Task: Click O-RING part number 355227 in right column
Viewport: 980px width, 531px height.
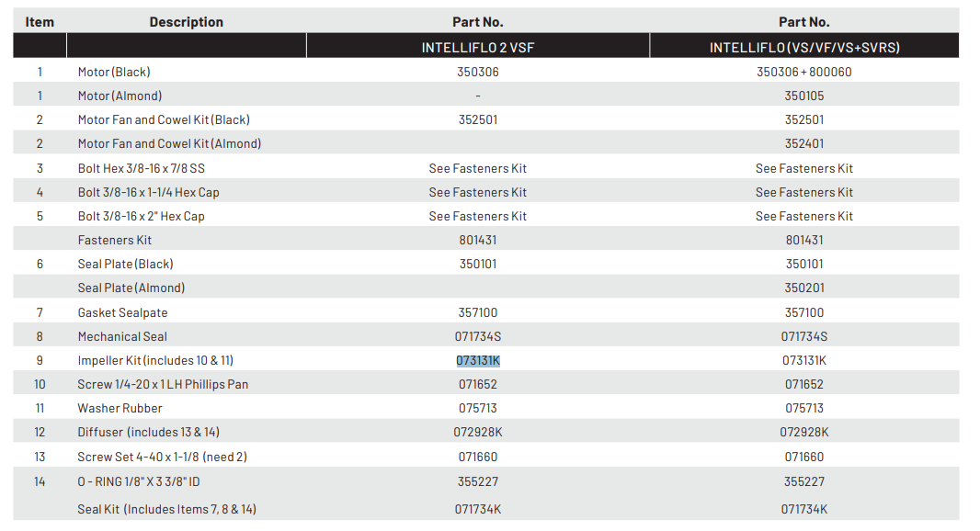Action: click(x=804, y=481)
